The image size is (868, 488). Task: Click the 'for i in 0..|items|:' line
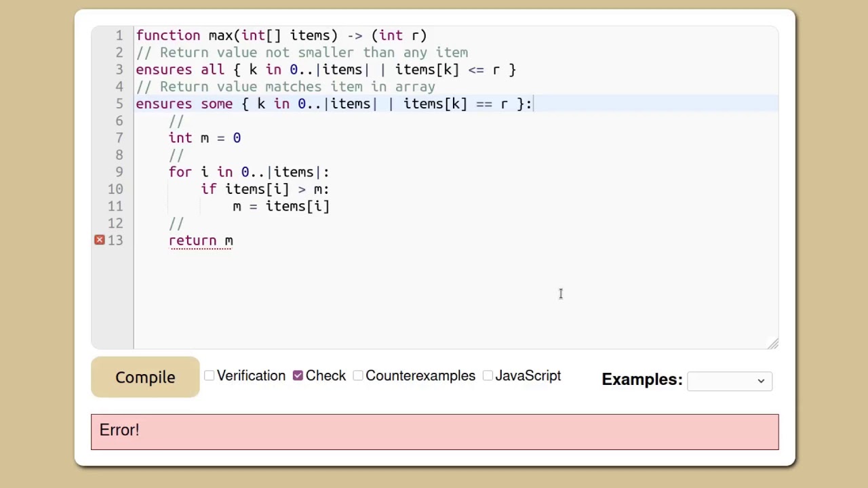click(249, 172)
